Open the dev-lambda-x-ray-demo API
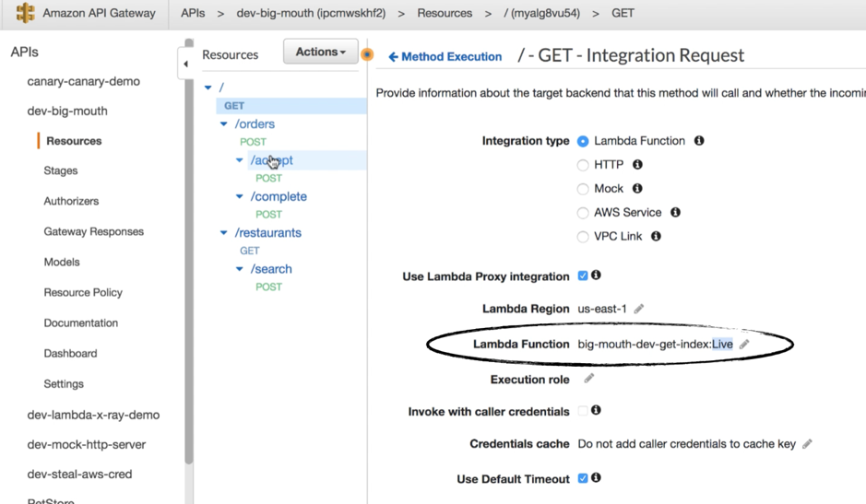Viewport: 866px width, 504px height. (93, 415)
